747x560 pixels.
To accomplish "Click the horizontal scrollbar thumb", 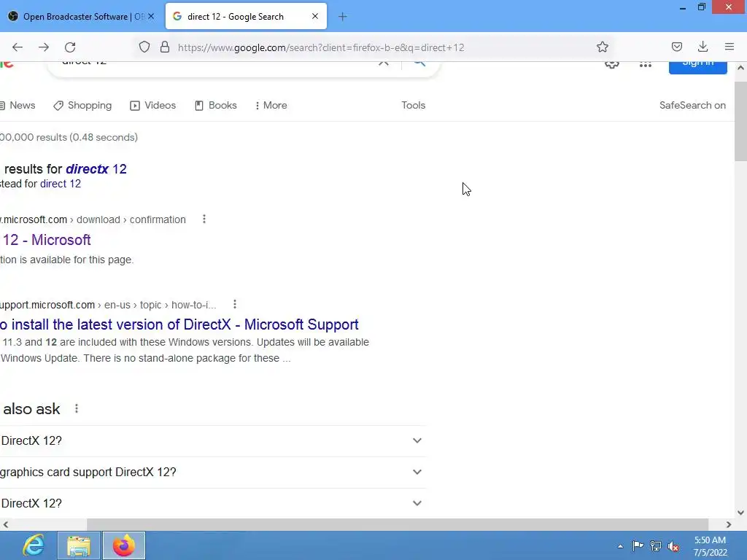I will (x=398, y=524).
